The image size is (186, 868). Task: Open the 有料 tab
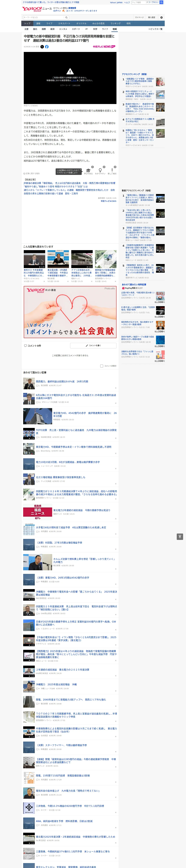coord(129,24)
